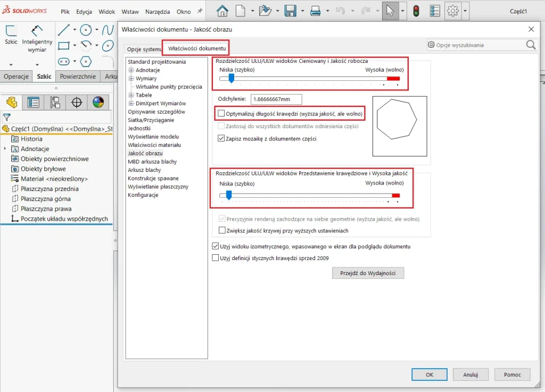Enable Optymalizuj długość krawędzi checkbox
The height and width of the screenshot is (392, 545).
(221, 113)
